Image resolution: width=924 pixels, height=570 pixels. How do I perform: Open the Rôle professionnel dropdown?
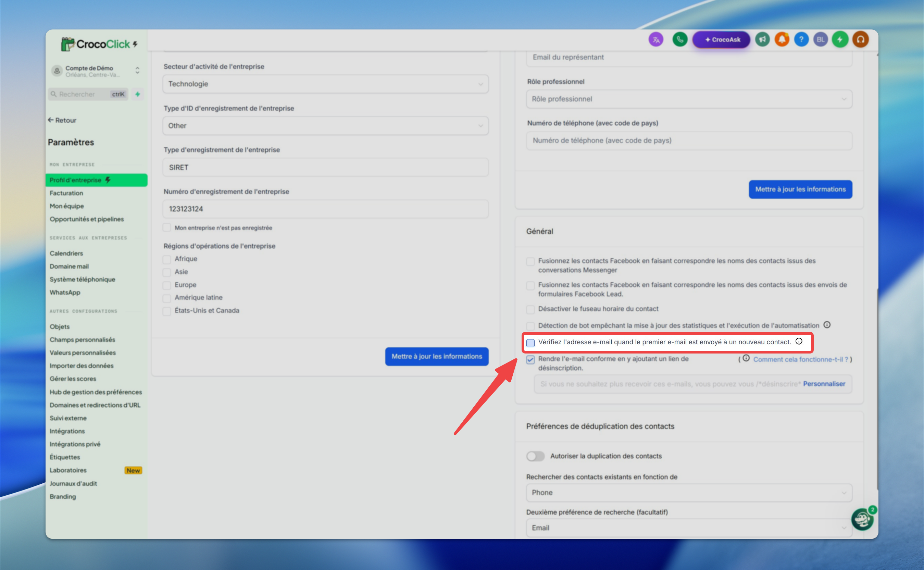click(689, 99)
